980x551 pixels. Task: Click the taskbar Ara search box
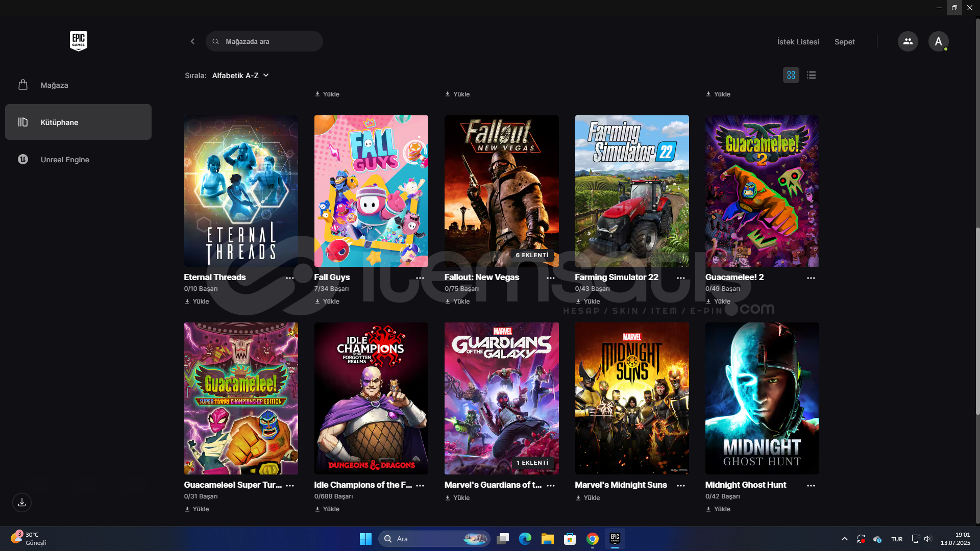[x=434, y=539]
